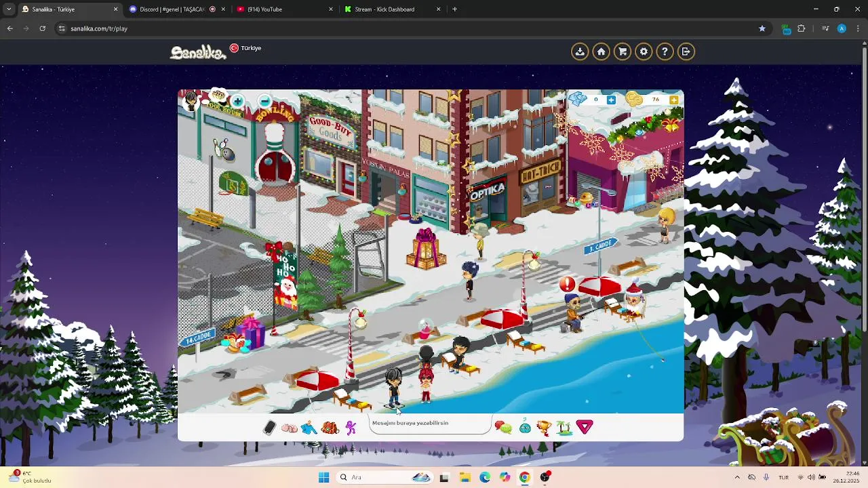Open File Explorer from taskbar
Viewport: 868px width, 488px height.
click(x=465, y=477)
